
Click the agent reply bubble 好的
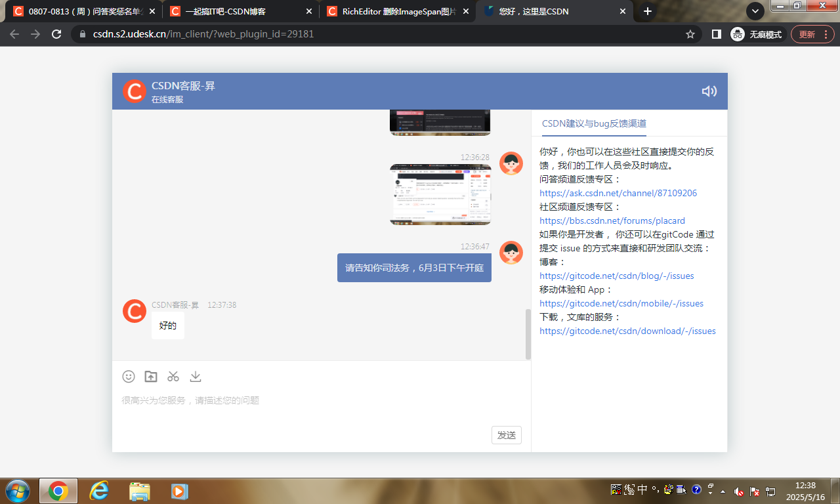(168, 325)
